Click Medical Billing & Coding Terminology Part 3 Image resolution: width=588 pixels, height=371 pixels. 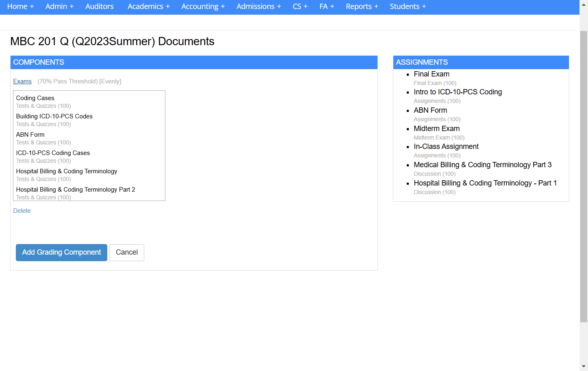(x=482, y=165)
